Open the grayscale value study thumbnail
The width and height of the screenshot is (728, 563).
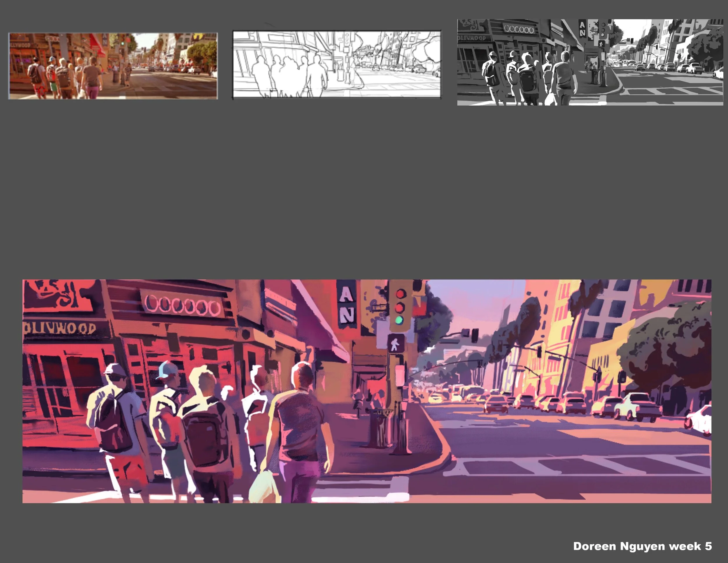[590, 62]
